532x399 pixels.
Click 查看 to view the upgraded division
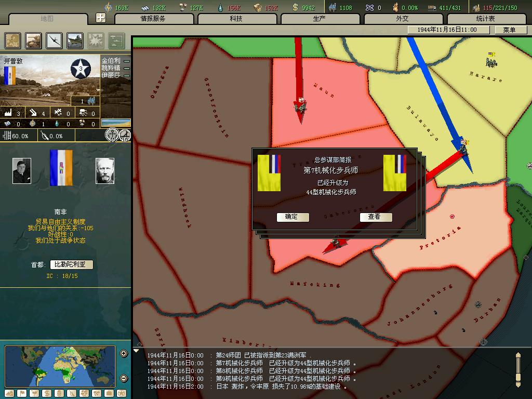click(x=376, y=217)
